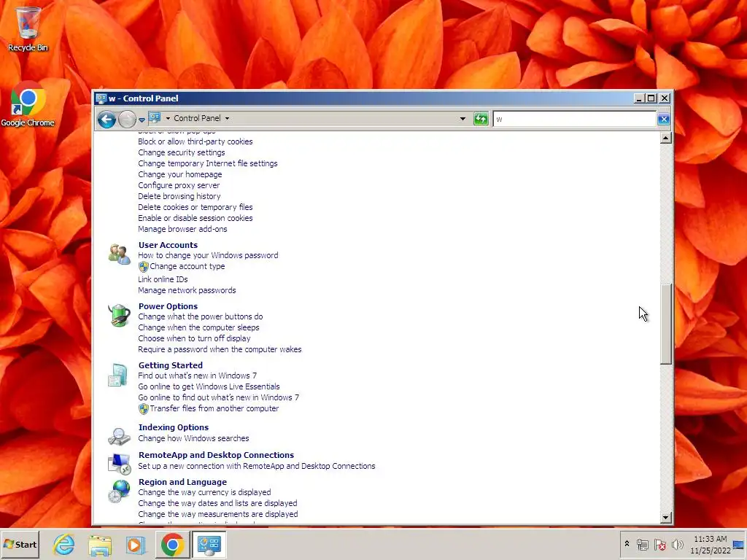Click the RemoteApp and Desktop Connections icon

[119, 463]
